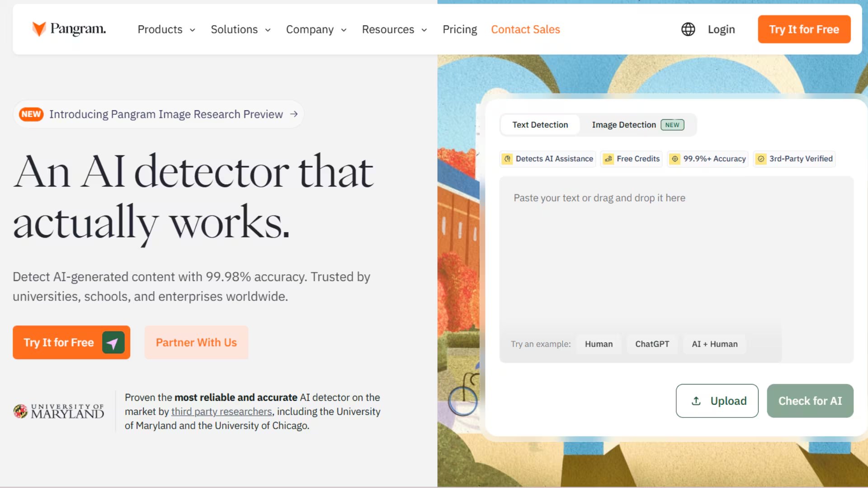
Task: Click the paper-plane icon on Try It for Free
Action: (113, 343)
